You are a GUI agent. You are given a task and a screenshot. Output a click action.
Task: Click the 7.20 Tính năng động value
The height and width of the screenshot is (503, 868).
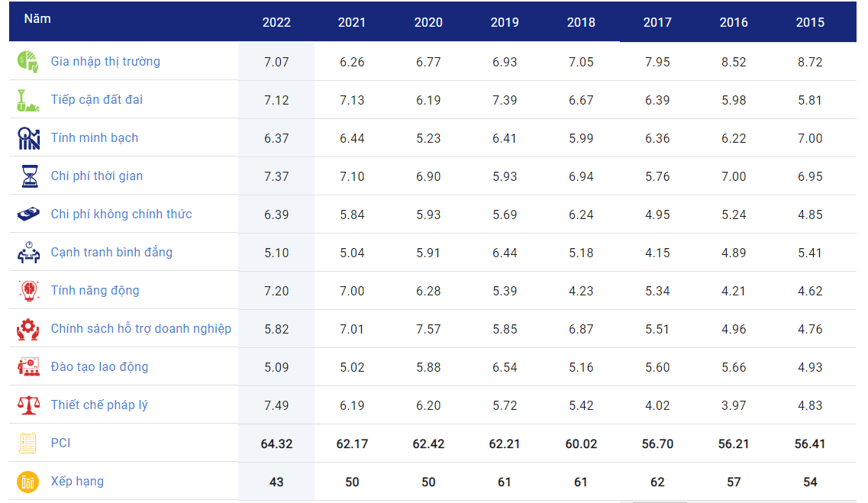(x=276, y=291)
